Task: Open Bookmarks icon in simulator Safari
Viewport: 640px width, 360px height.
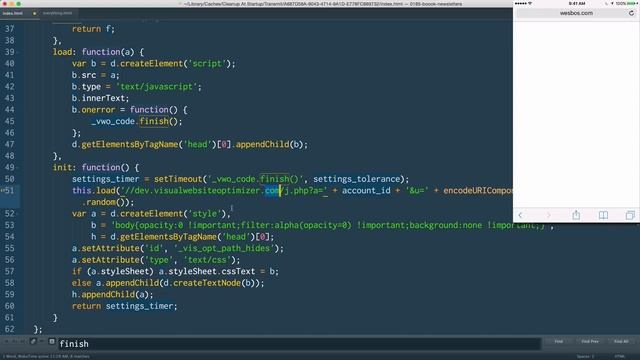Action: click(x=603, y=215)
